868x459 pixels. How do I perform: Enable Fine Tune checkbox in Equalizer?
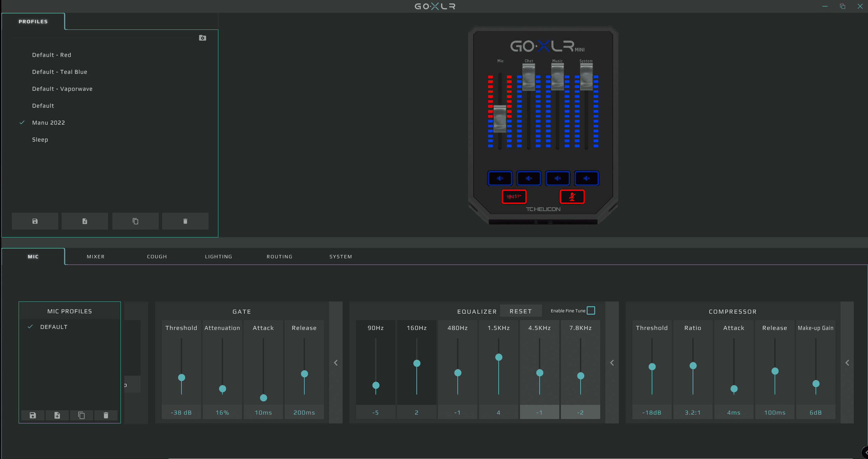coord(591,311)
